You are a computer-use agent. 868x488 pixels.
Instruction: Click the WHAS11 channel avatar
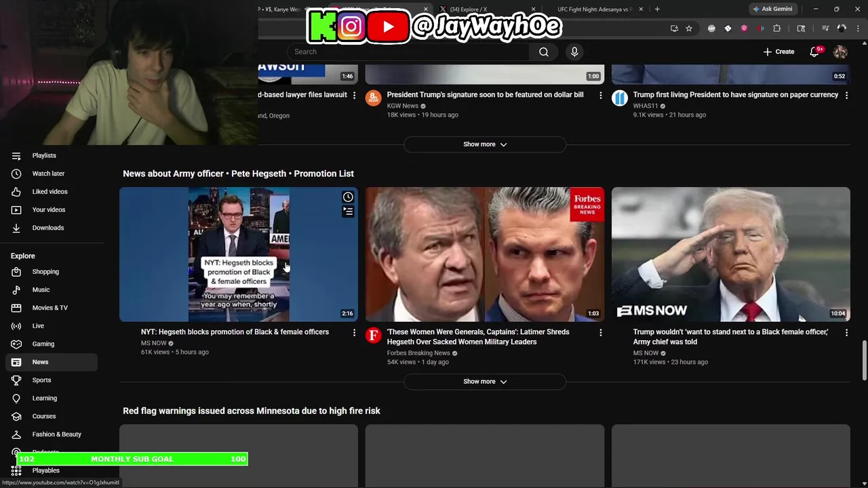(x=619, y=98)
